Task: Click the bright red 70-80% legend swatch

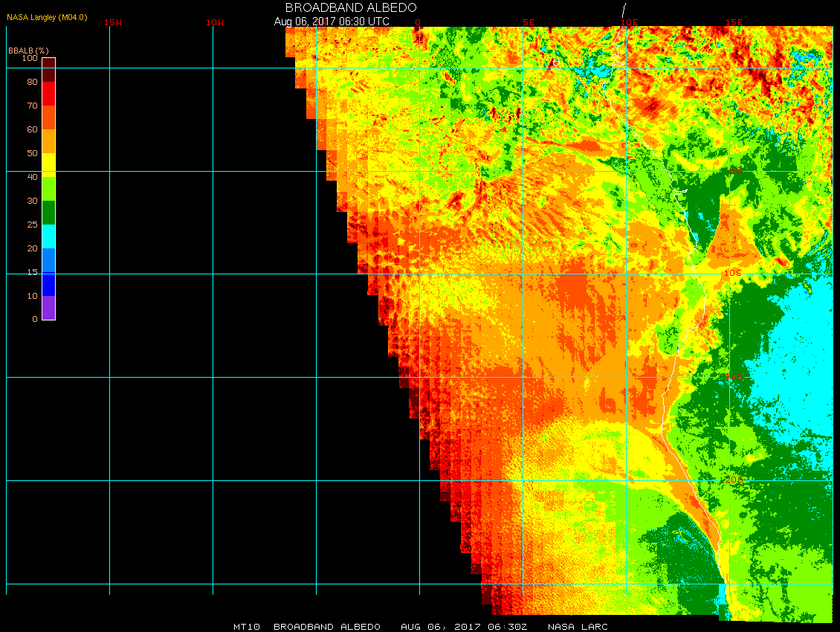Action: (x=49, y=93)
